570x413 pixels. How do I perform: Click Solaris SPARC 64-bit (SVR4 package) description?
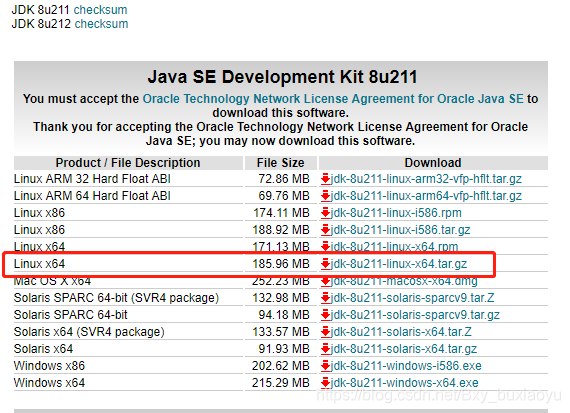pos(116,298)
